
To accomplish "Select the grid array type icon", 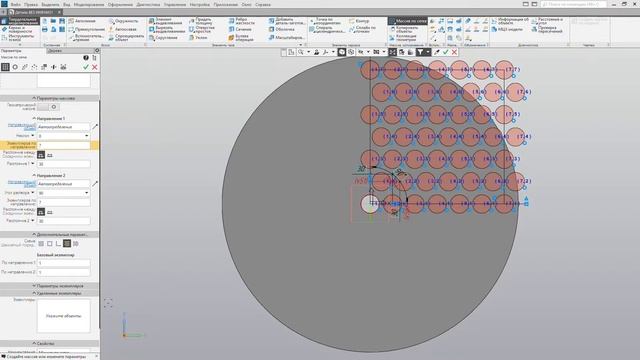I will (x=5, y=67).
